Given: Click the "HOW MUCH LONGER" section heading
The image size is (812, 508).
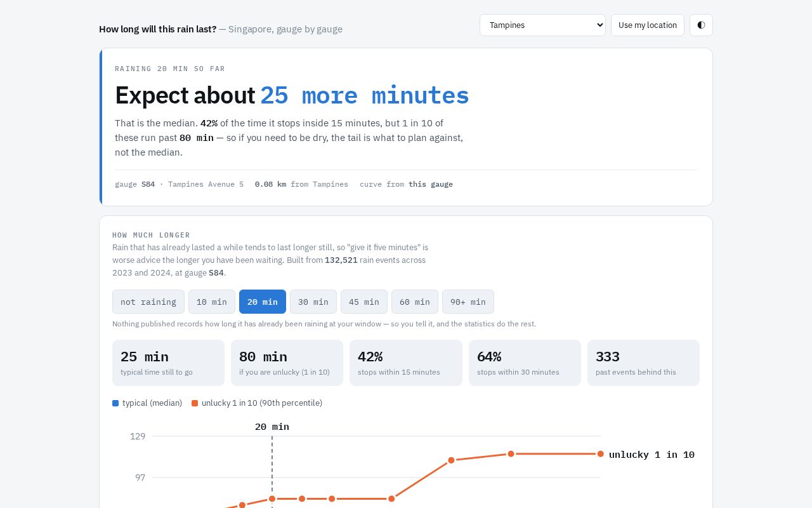Looking at the screenshot, I should (151, 235).
